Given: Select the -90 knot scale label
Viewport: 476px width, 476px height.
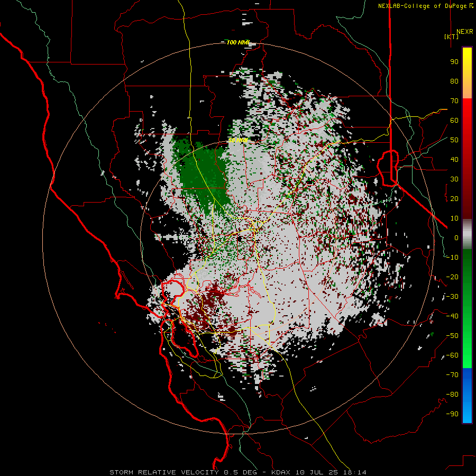Looking at the screenshot, I should [452, 414].
